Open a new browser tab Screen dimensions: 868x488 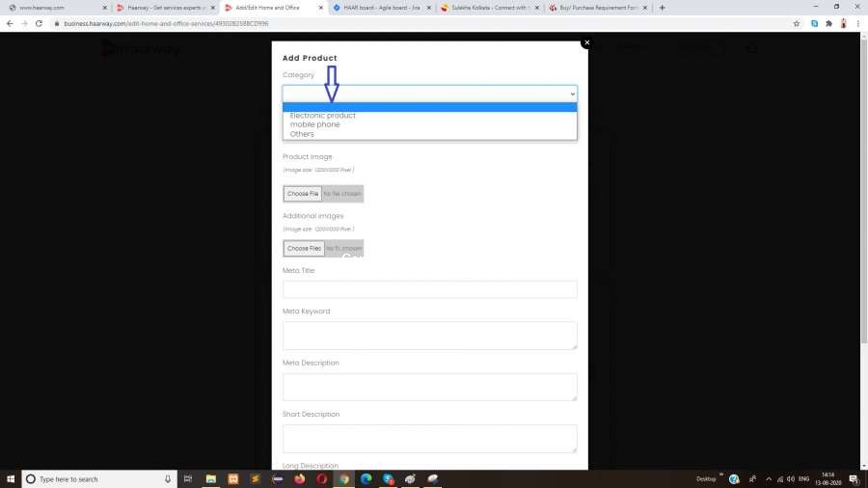click(x=662, y=8)
